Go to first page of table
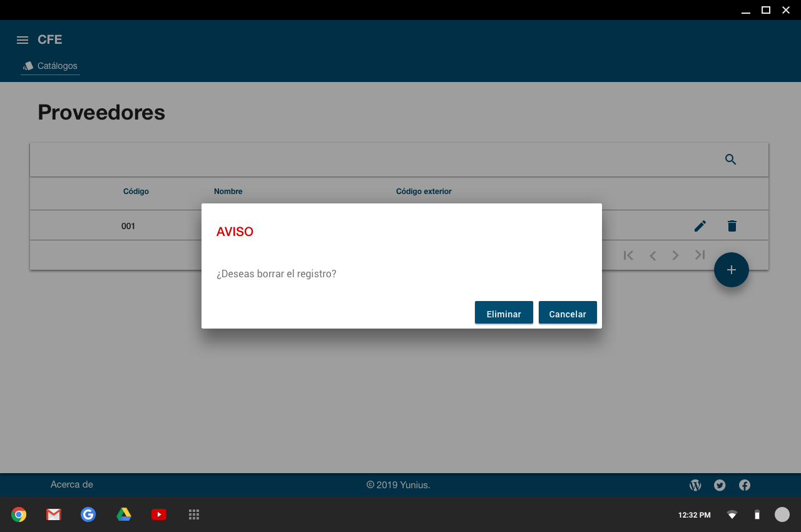801x532 pixels. point(628,255)
